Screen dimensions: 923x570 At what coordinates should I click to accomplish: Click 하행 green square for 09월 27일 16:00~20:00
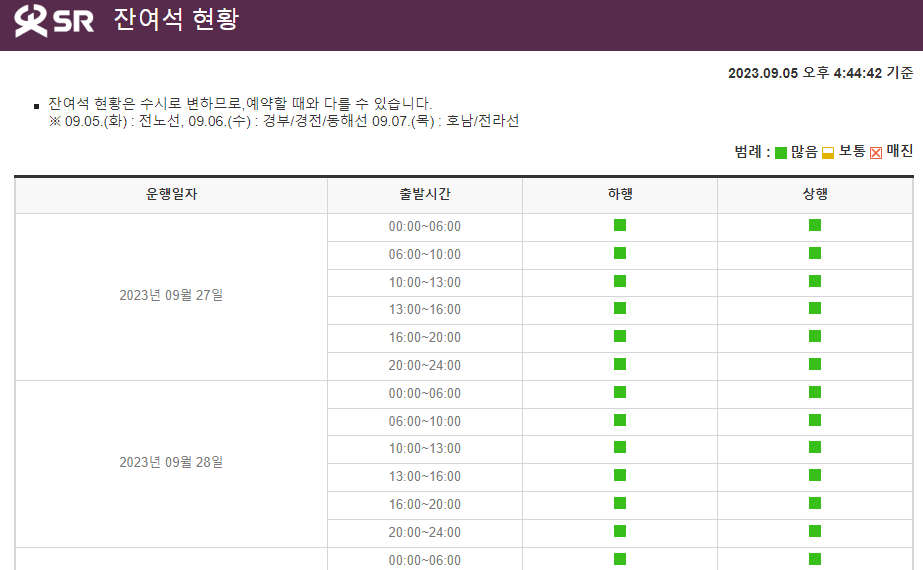click(x=620, y=336)
